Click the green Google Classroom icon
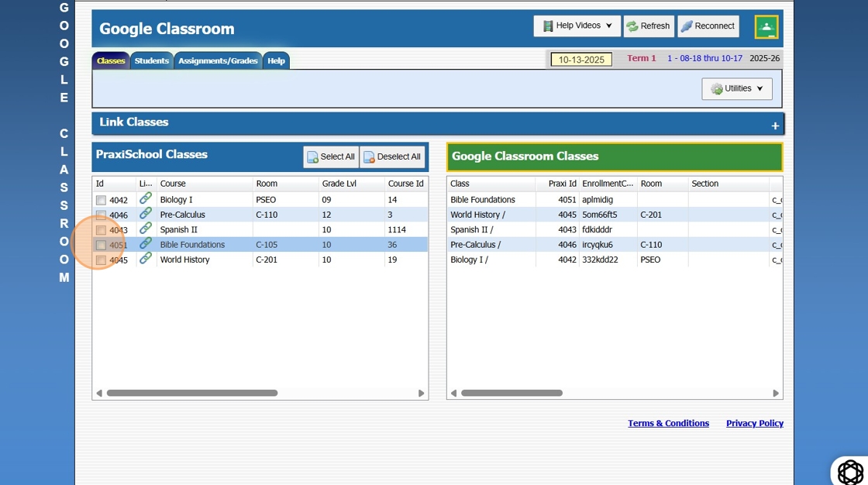This screenshot has width=868, height=485. 766,26
